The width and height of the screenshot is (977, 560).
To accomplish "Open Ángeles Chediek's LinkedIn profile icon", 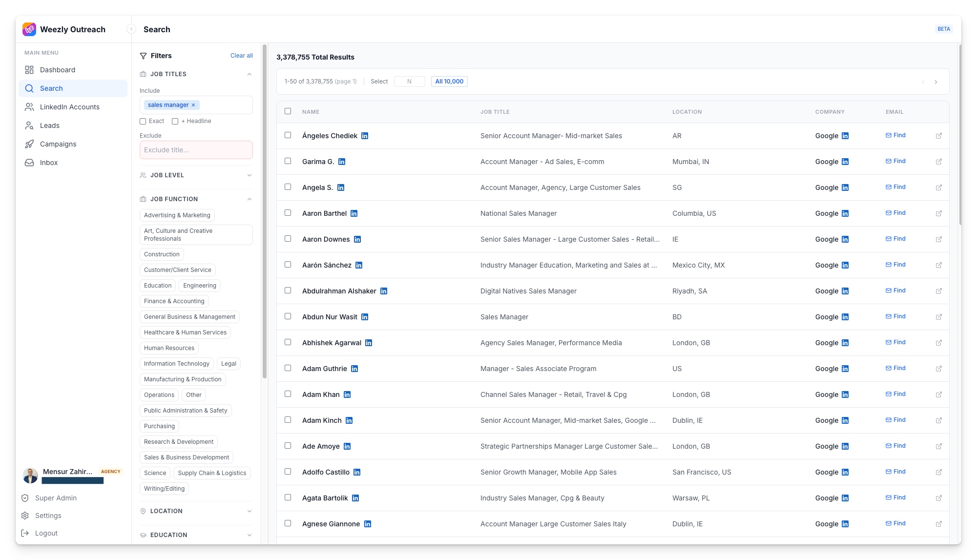I will click(365, 136).
